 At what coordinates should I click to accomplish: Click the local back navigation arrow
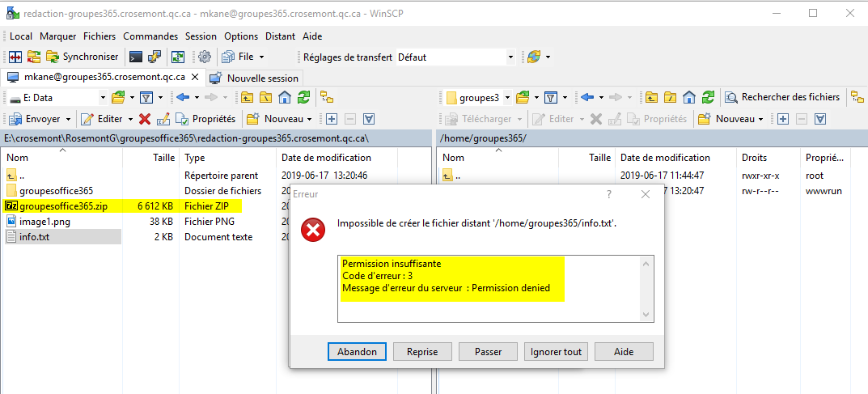click(183, 97)
